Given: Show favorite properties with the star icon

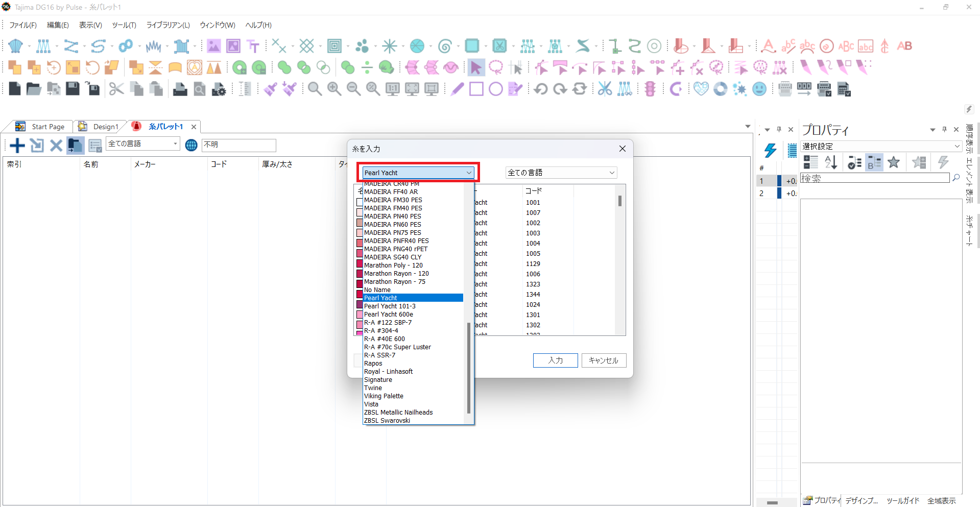Looking at the screenshot, I should (x=894, y=162).
